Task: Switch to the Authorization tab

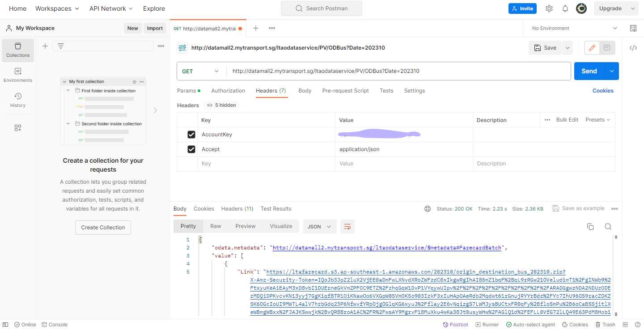Action: click(228, 91)
